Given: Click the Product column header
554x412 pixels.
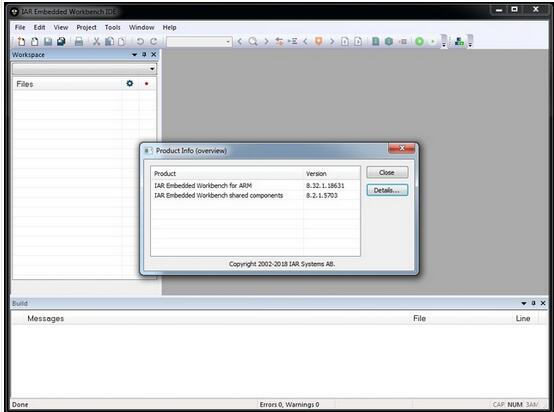Looking at the screenshot, I should pyautogui.click(x=227, y=173).
